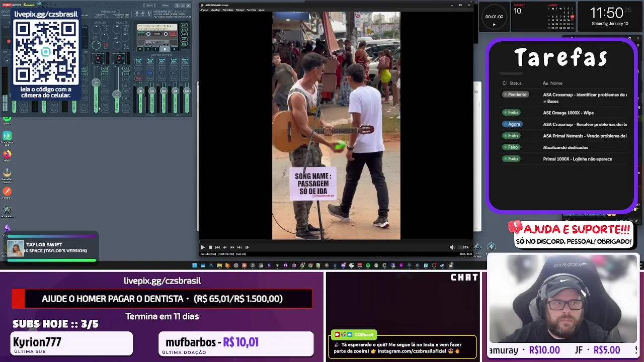Open the Spotify desktop shortcut

[7, 120]
